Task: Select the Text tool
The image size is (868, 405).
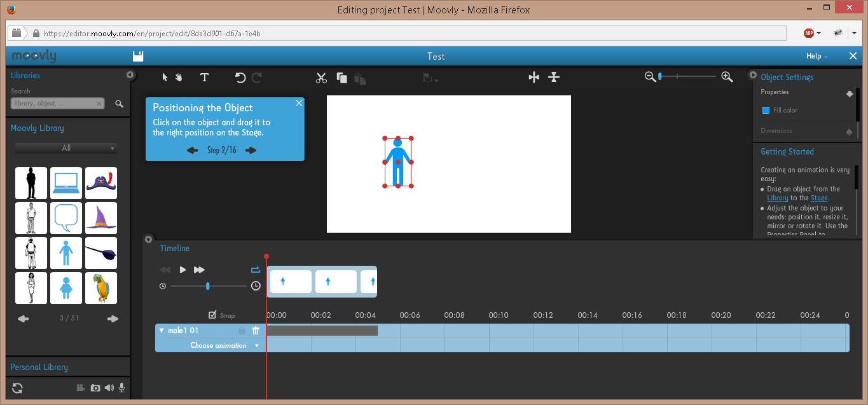Action: click(204, 78)
